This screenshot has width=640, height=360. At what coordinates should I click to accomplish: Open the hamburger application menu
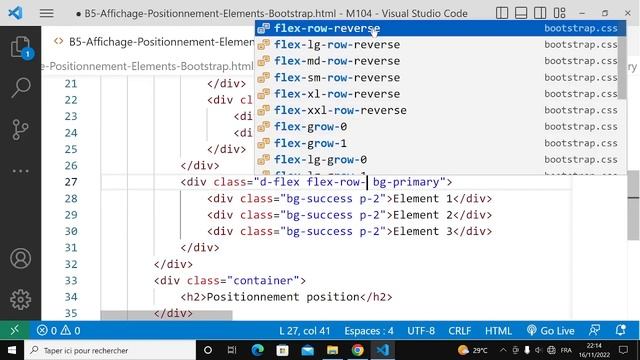pos(47,13)
